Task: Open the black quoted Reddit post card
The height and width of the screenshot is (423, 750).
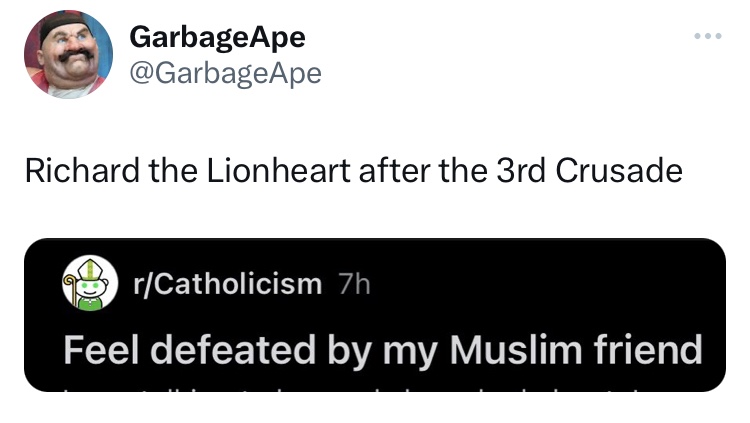Action: (374, 314)
